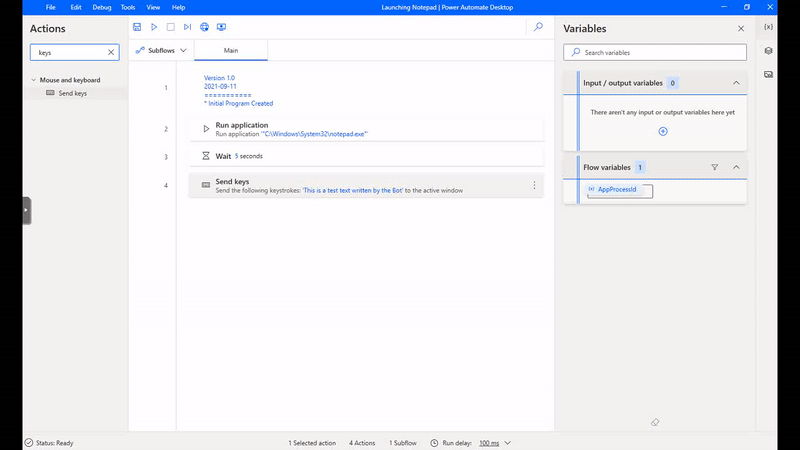Image resolution: width=800 pixels, height=450 pixels.
Task: Select the Run application action row
Action: click(366, 129)
